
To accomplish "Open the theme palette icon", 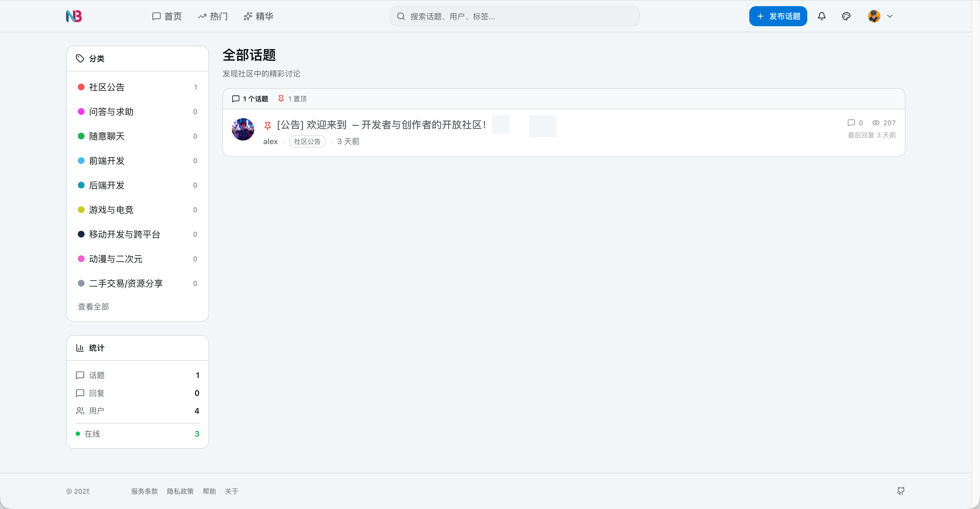I will pos(846,16).
